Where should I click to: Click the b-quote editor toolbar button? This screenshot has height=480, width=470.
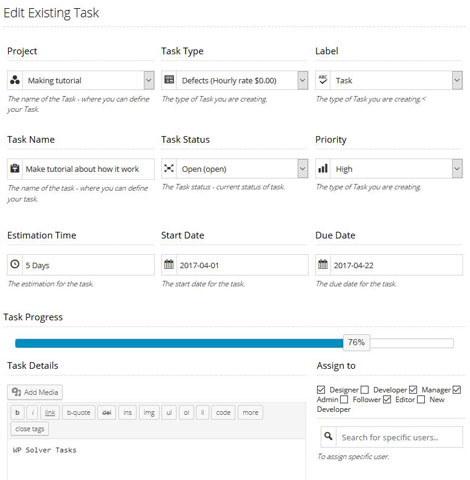[79, 413]
